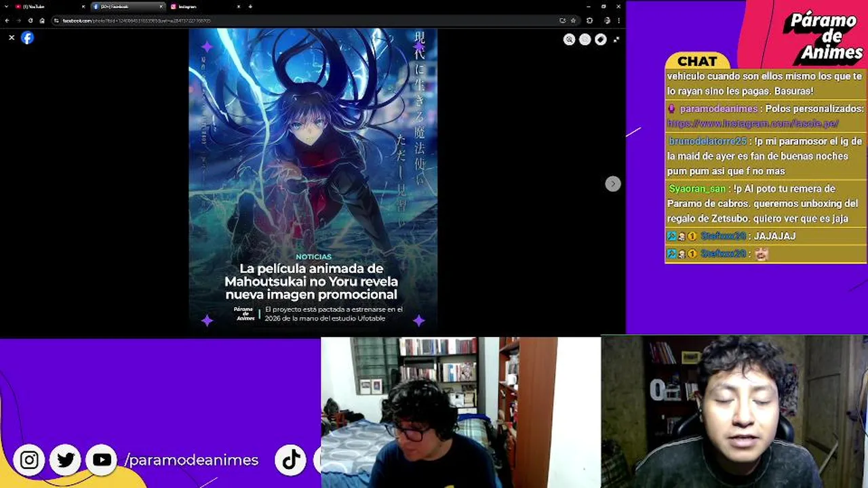Image resolution: width=868 pixels, height=488 pixels.
Task: Reload the current page
Action: (30, 20)
